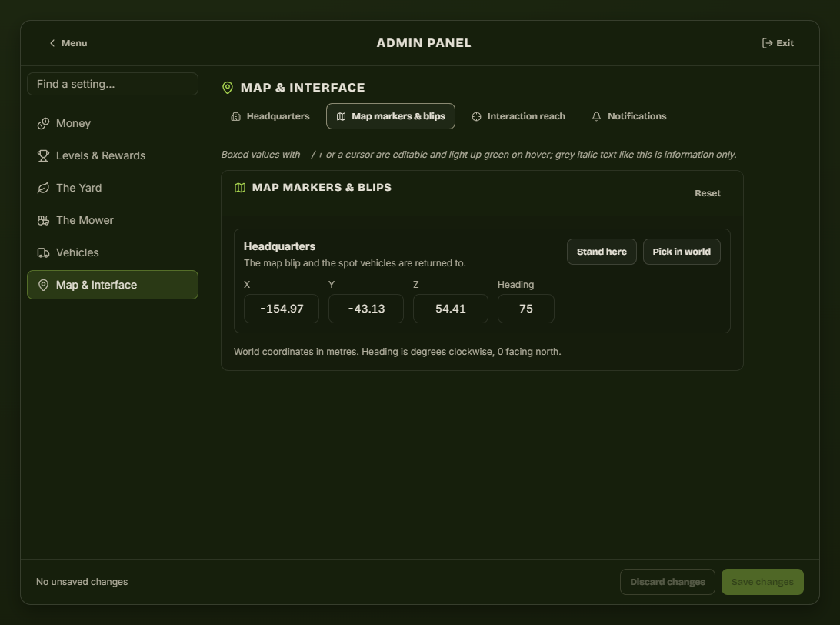Select Map & Interface in the sidebar
The height and width of the screenshot is (625, 840).
[112, 285]
